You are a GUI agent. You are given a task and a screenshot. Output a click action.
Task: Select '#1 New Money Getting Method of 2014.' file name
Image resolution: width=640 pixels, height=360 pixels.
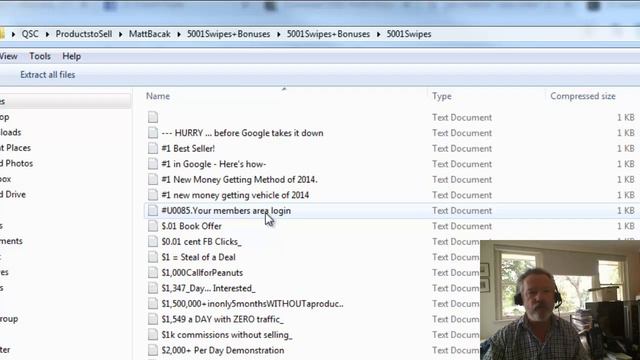pos(239,180)
